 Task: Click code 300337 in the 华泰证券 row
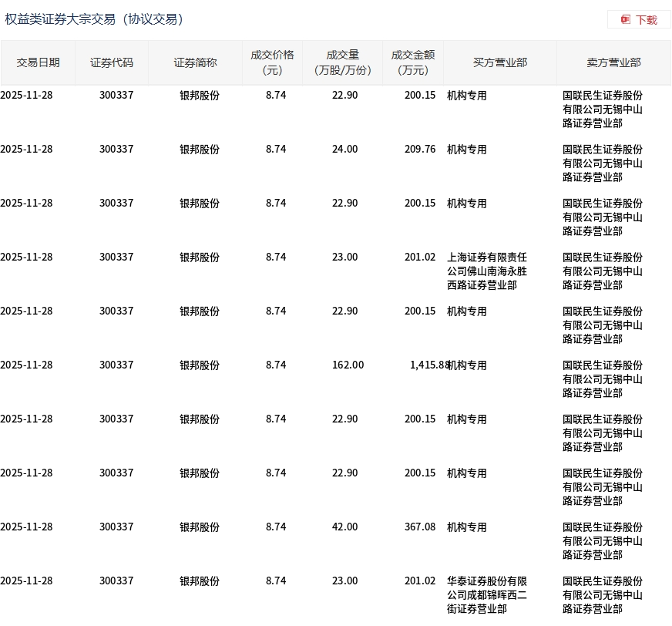click(x=116, y=581)
